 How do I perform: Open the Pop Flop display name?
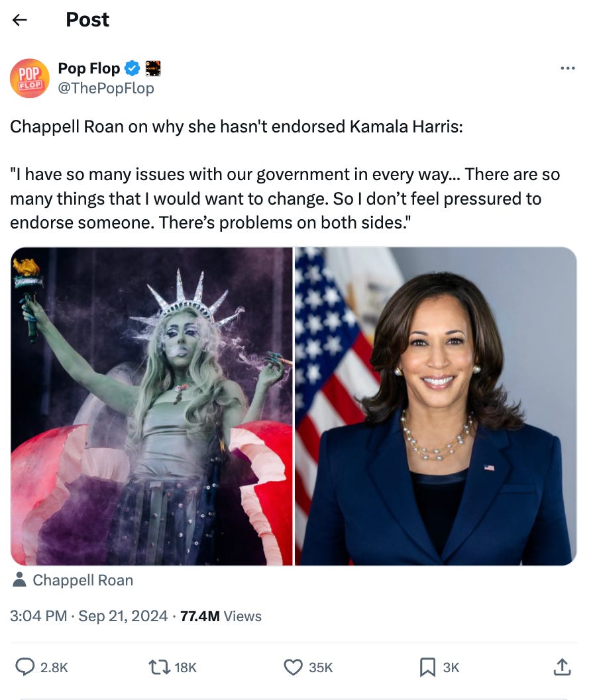89,68
